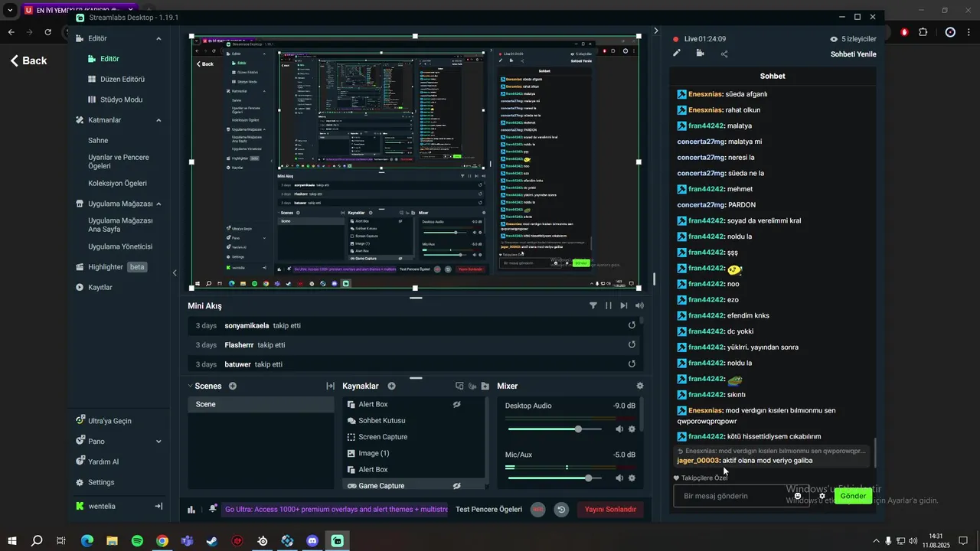Viewport: 980px width, 551px height.
Task: Mute Desktop Audio in Mixer
Action: coord(619,429)
